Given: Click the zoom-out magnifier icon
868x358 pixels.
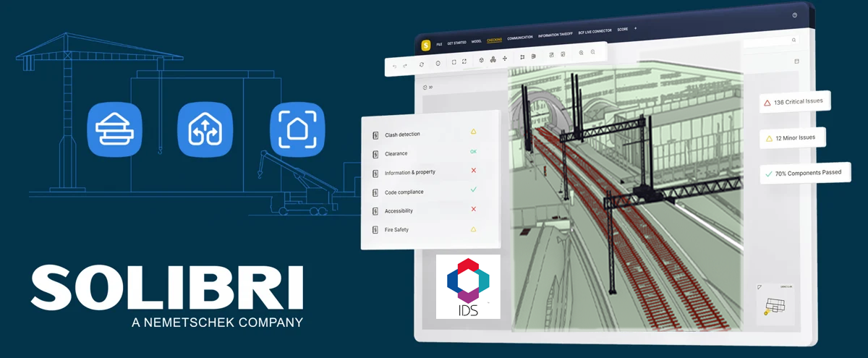Looking at the screenshot, I should [x=593, y=52].
